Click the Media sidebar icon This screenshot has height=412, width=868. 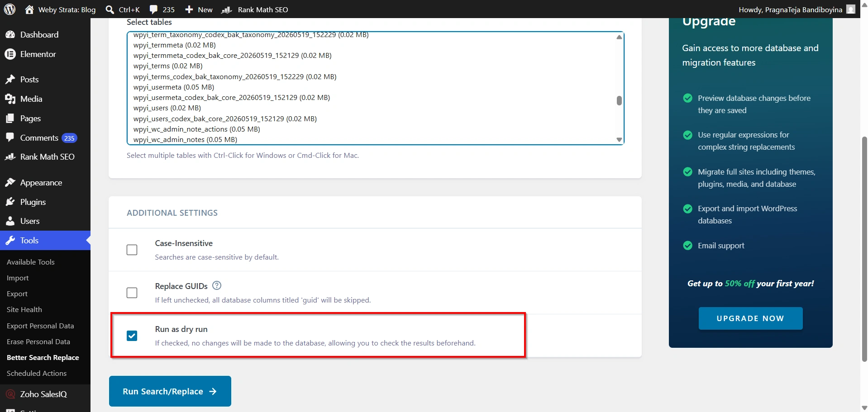click(10, 99)
